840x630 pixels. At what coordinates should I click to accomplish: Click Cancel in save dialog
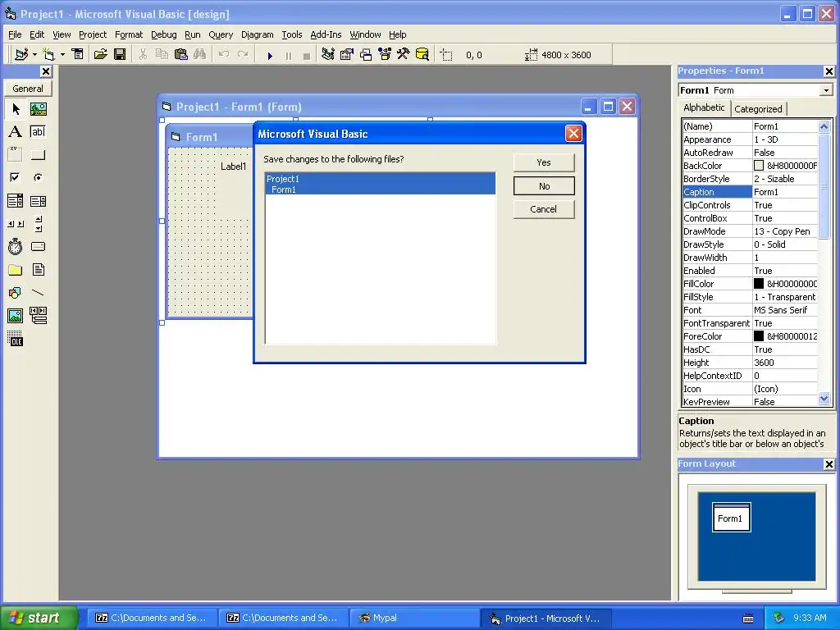(x=544, y=209)
